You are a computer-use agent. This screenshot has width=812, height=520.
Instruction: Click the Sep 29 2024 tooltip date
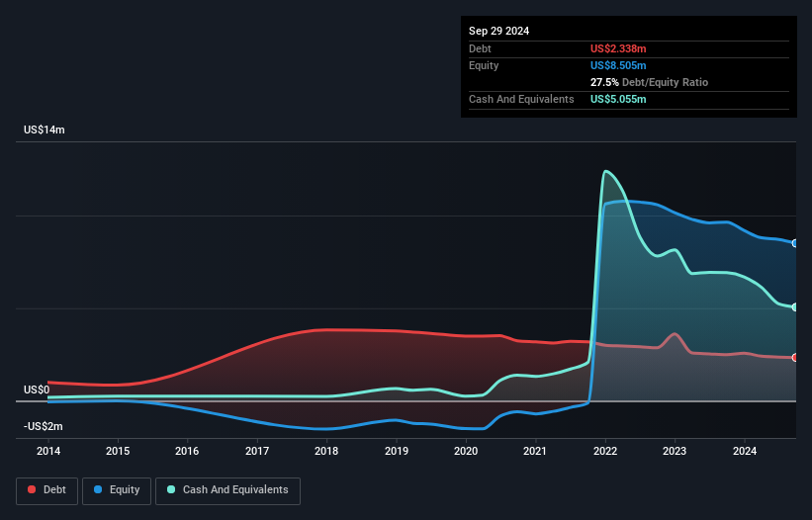pyautogui.click(x=498, y=31)
